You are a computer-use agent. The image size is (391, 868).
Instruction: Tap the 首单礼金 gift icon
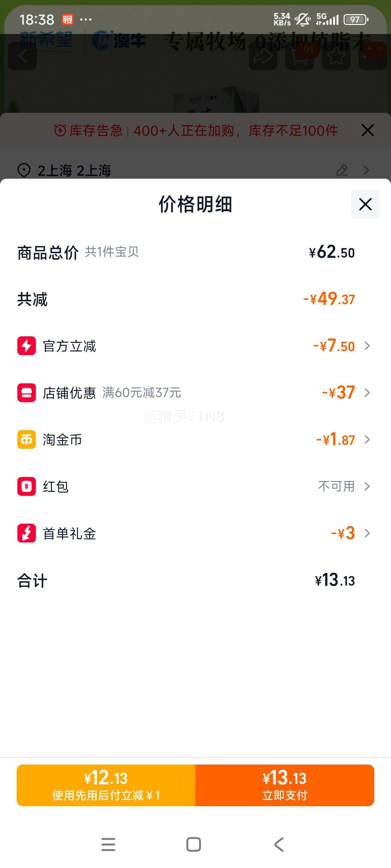[26, 533]
